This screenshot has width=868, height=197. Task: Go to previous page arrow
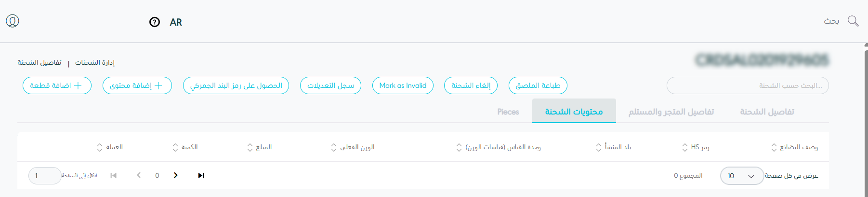(x=139, y=175)
